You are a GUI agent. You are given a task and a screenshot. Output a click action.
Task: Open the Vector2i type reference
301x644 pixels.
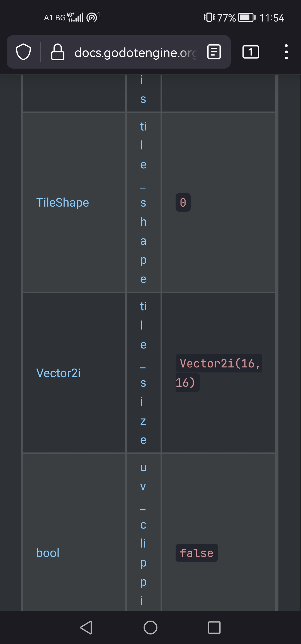point(59,373)
